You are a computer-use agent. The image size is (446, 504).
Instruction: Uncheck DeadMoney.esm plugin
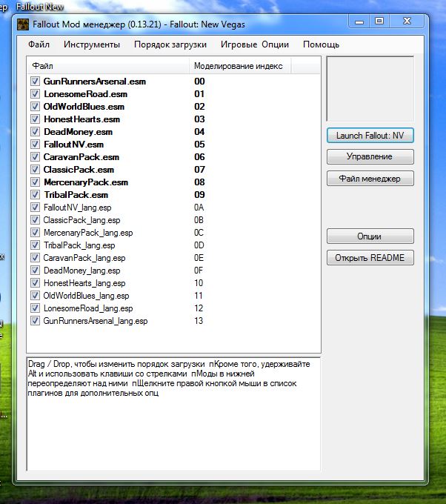pyautogui.click(x=35, y=132)
